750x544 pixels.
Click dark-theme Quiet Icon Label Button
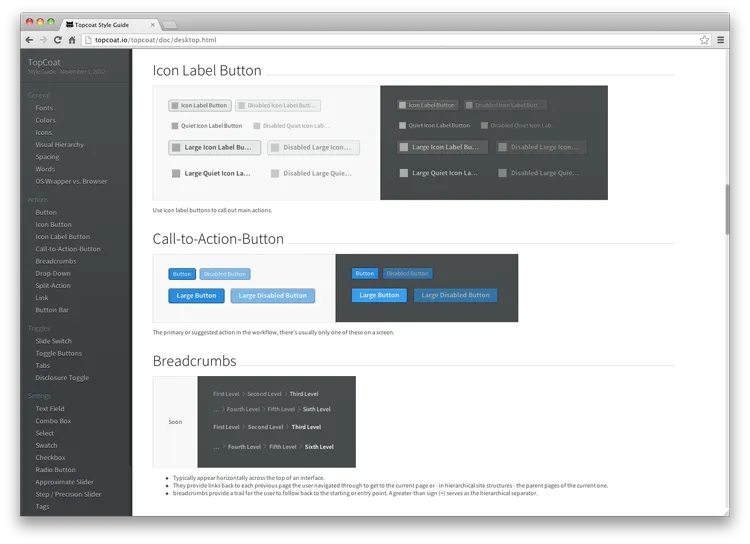[x=434, y=125]
